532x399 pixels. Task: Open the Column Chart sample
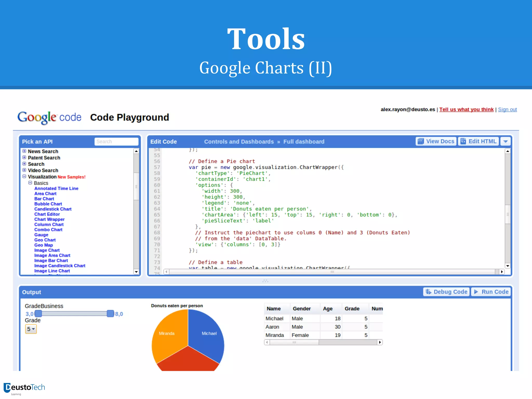click(49, 224)
